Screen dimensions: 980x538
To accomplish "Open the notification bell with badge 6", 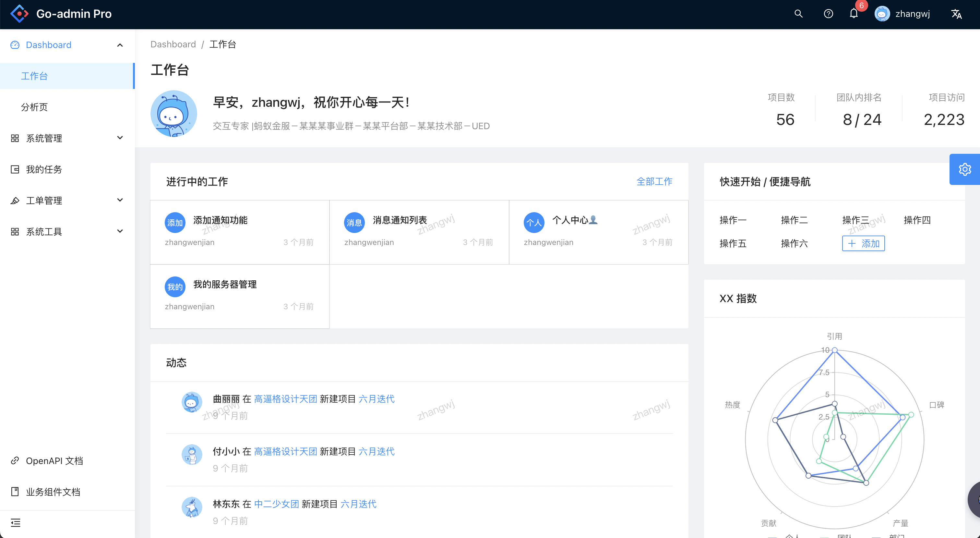I will 853,14.
